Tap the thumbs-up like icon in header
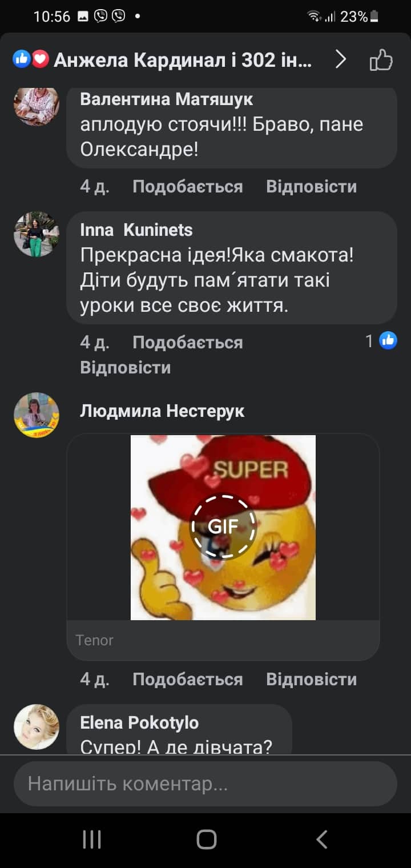 tap(381, 59)
